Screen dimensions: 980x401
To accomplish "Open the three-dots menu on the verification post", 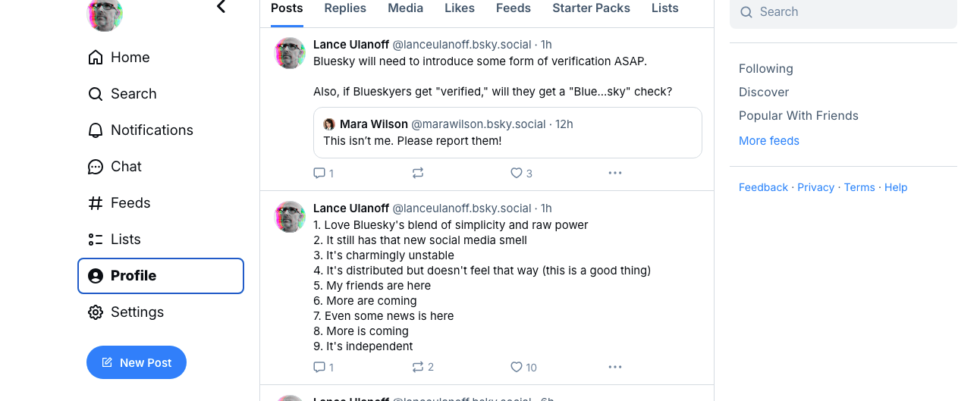I will 615,173.
